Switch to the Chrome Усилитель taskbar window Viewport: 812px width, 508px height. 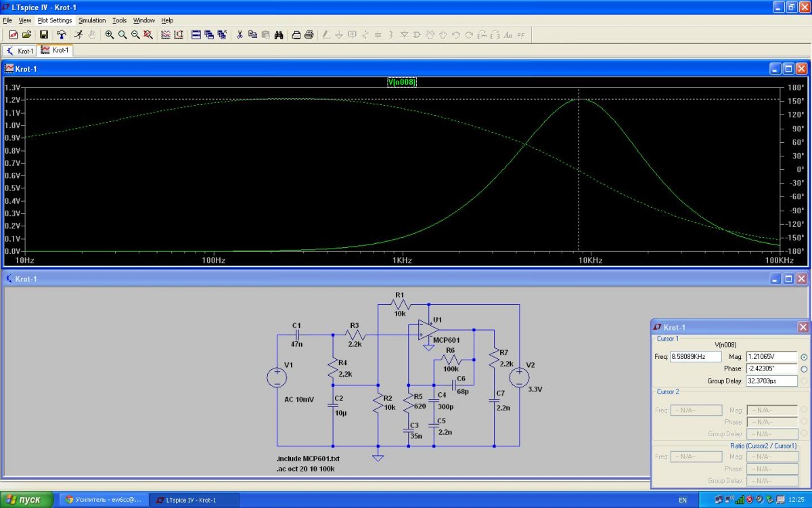(103, 500)
